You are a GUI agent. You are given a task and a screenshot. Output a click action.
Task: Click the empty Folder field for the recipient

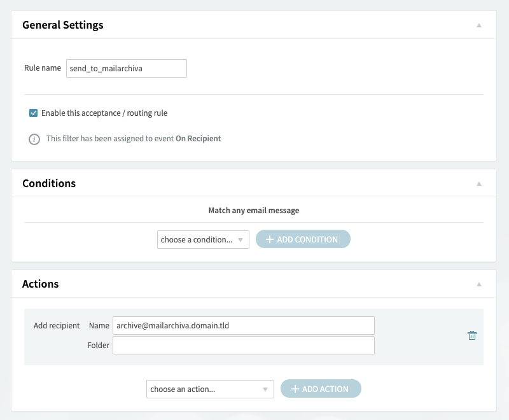pyautogui.click(x=244, y=345)
